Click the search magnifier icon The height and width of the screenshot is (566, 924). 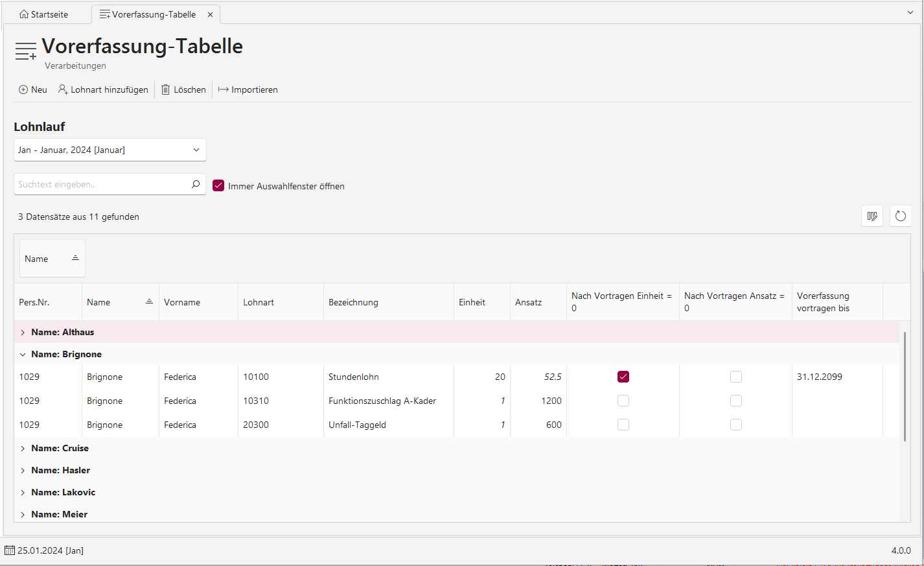click(196, 184)
